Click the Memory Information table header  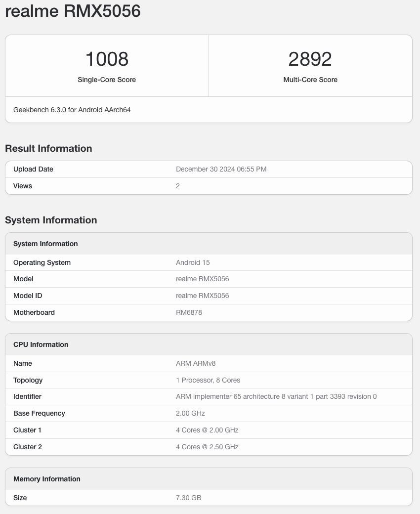coord(46,479)
